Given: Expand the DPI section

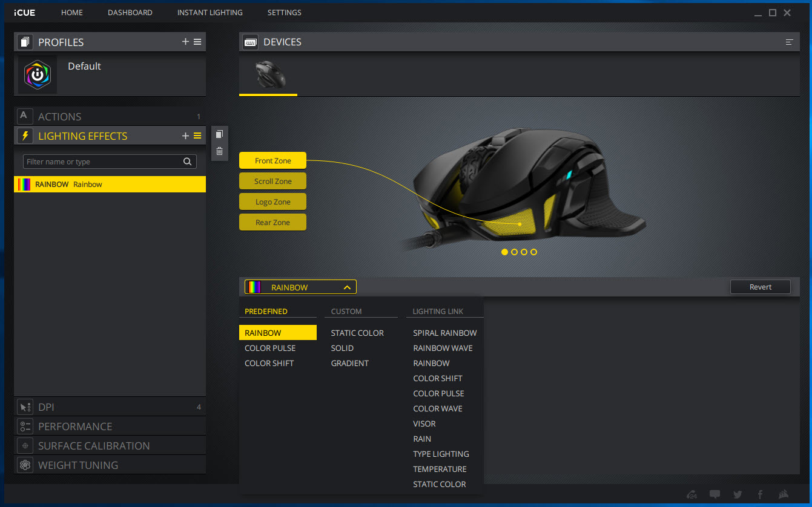Looking at the screenshot, I should click(x=110, y=407).
